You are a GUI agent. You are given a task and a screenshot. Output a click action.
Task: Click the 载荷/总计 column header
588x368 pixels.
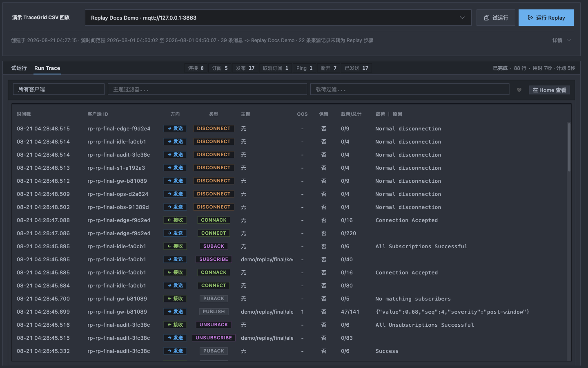[x=351, y=114]
